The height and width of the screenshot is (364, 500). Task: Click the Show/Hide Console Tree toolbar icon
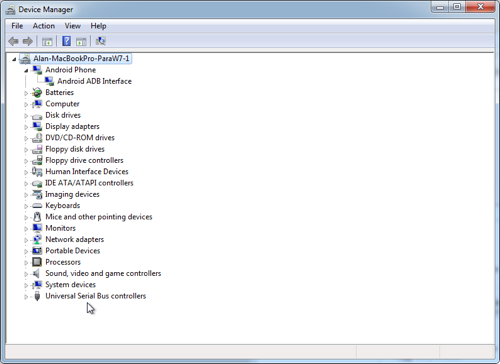(x=47, y=42)
